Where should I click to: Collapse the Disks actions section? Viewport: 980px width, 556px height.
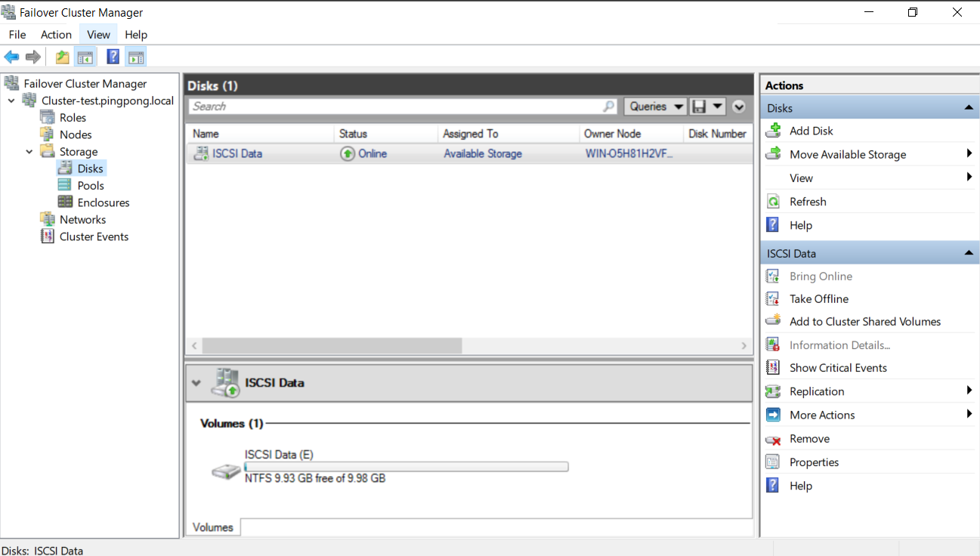coord(969,108)
